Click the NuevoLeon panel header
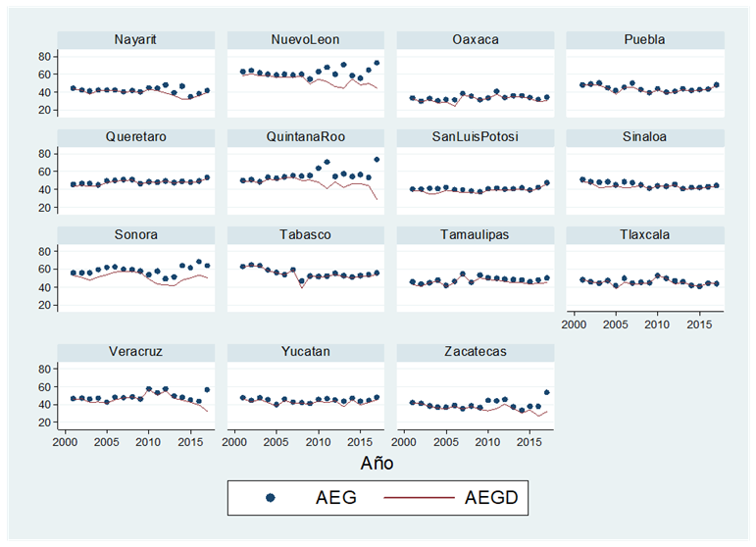 pyautogui.click(x=306, y=39)
